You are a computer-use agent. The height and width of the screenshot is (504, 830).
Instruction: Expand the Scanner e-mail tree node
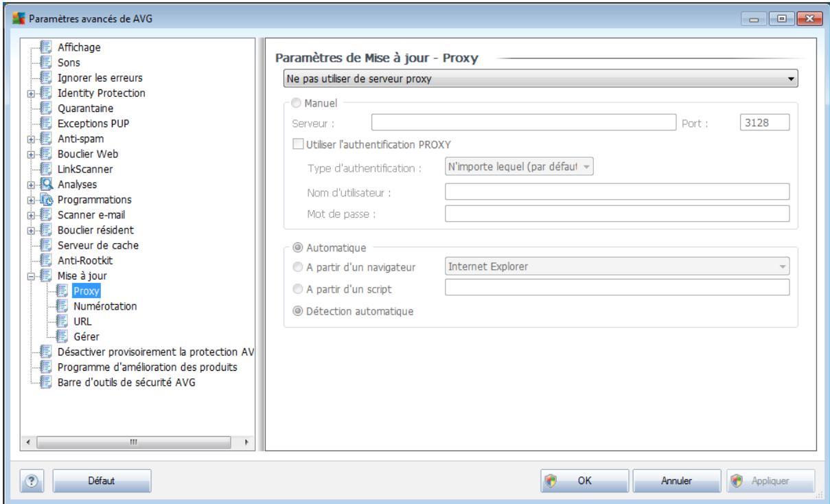tap(32, 214)
